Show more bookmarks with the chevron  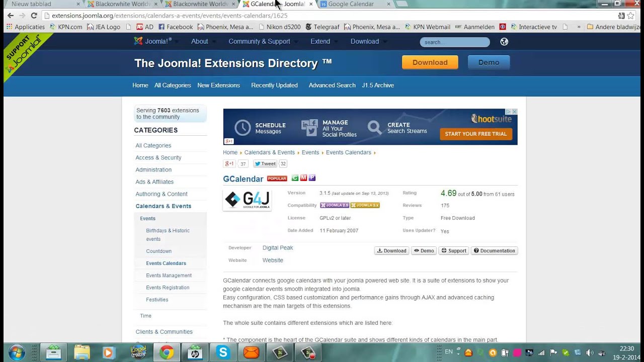pyautogui.click(x=579, y=27)
